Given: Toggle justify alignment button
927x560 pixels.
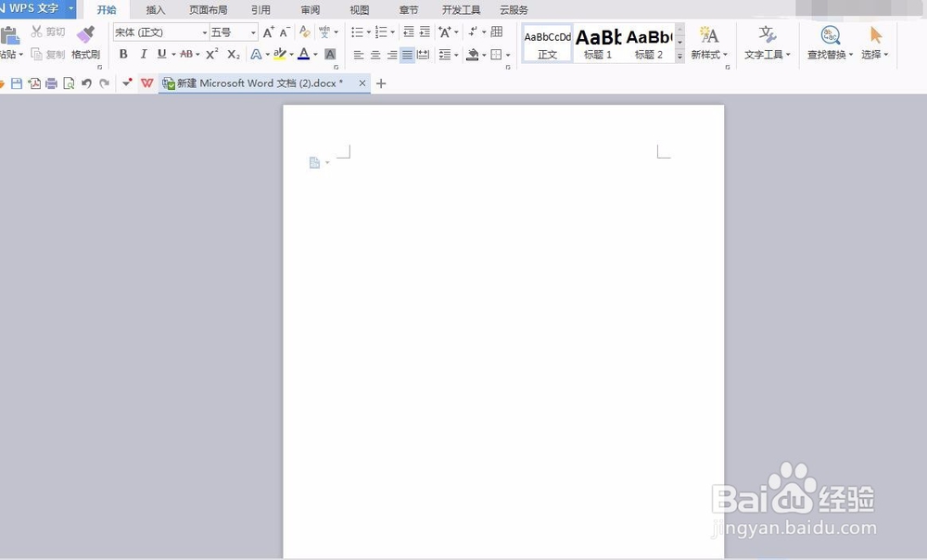Looking at the screenshot, I should click(x=407, y=55).
